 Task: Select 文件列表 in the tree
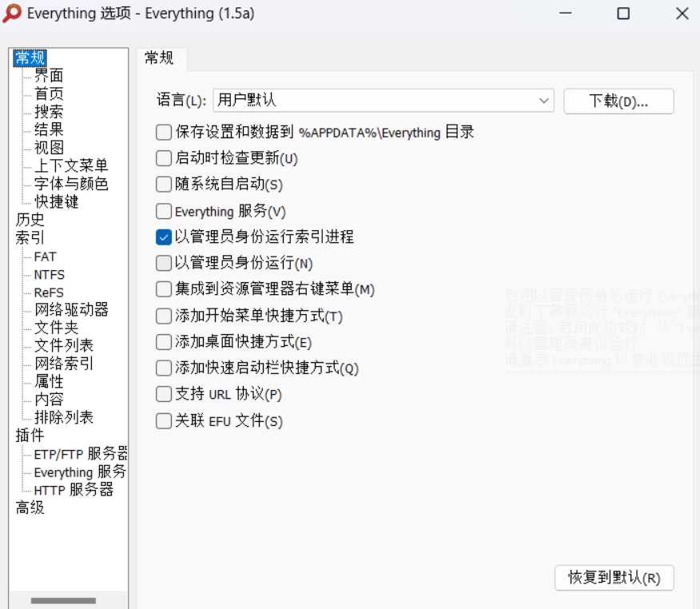tap(64, 345)
